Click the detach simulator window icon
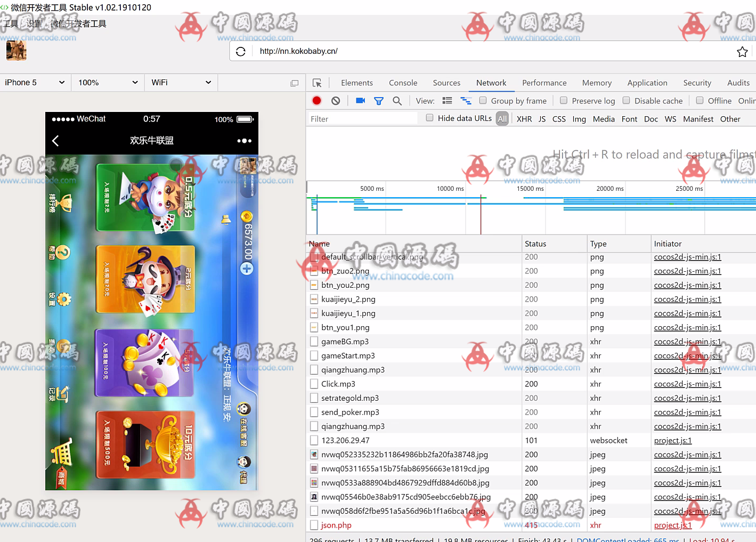This screenshot has width=756, height=542. [294, 83]
